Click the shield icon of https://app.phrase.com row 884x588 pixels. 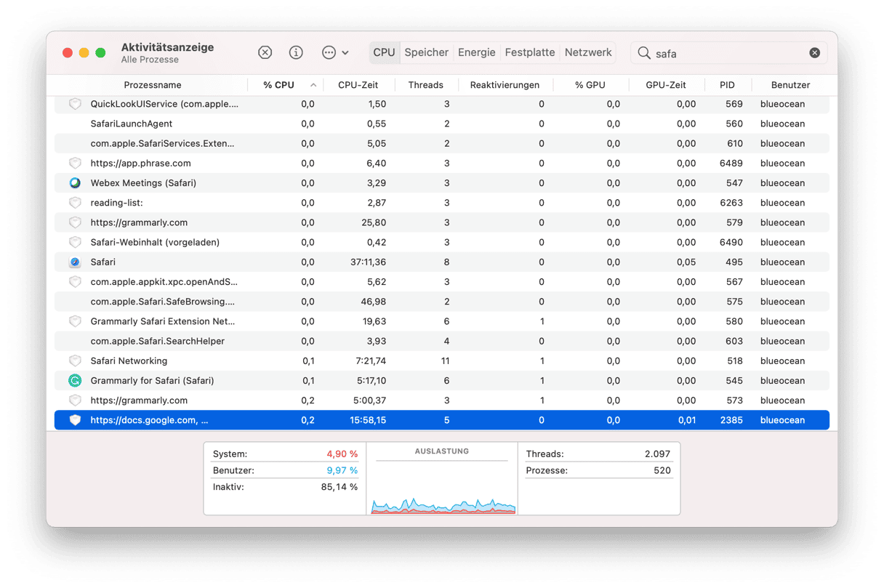coord(75,164)
